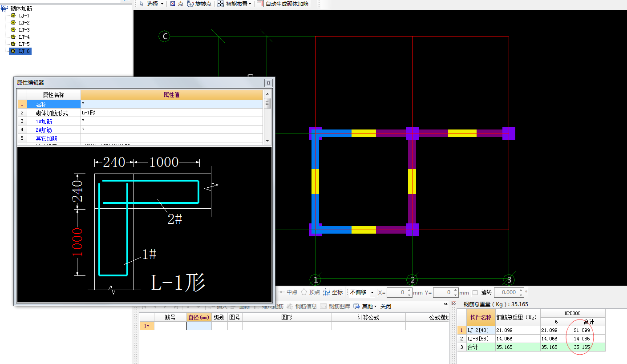Image resolution: width=627 pixels, height=364 pixels.
Task: Click the 计算公式 column header
Action: coord(368,317)
